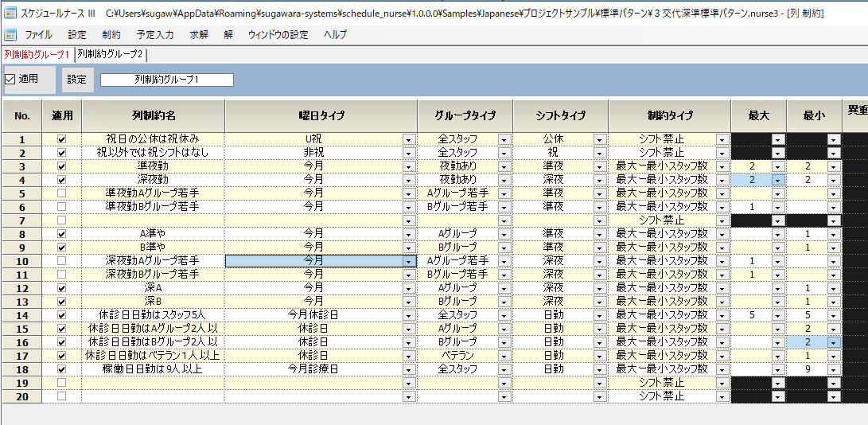The height and width of the screenshot is (425, 868).
Task: Open the ウィンドウの設定 menu
Action: tap(278, 35)
